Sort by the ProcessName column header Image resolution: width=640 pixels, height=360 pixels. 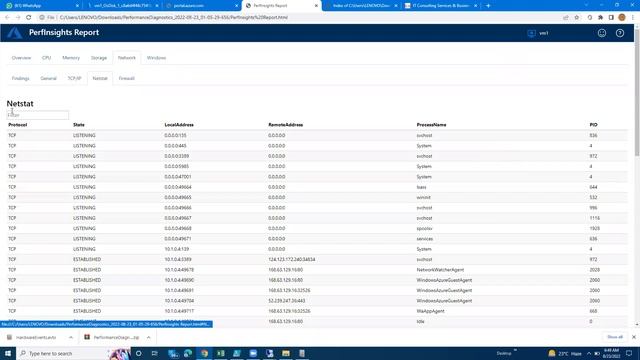coord(431,125)
